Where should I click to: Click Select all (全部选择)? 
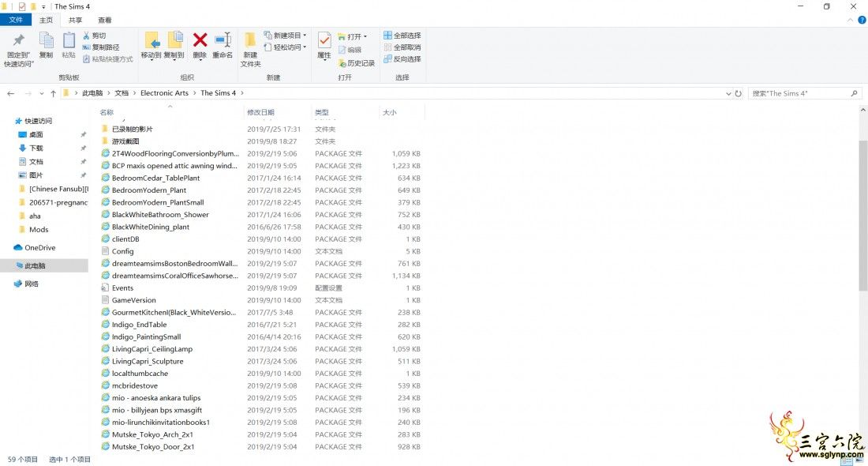(402, 36)
